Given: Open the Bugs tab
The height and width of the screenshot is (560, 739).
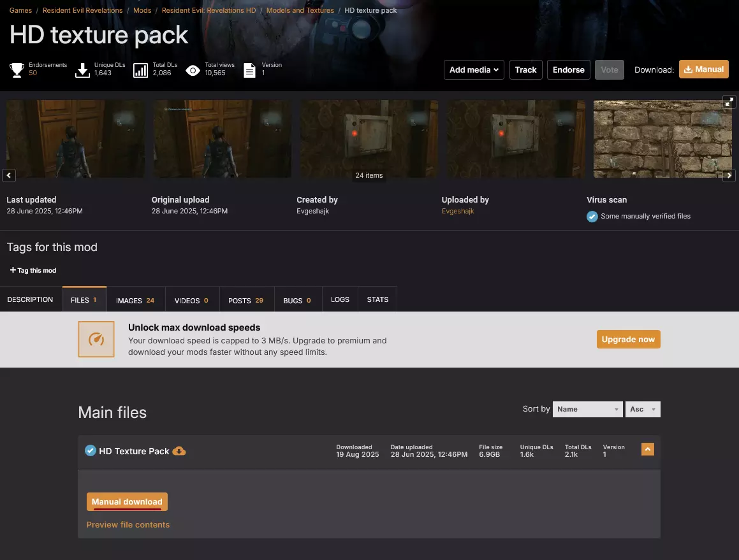Looking at the screenshot, I should [x=297, y=300].
